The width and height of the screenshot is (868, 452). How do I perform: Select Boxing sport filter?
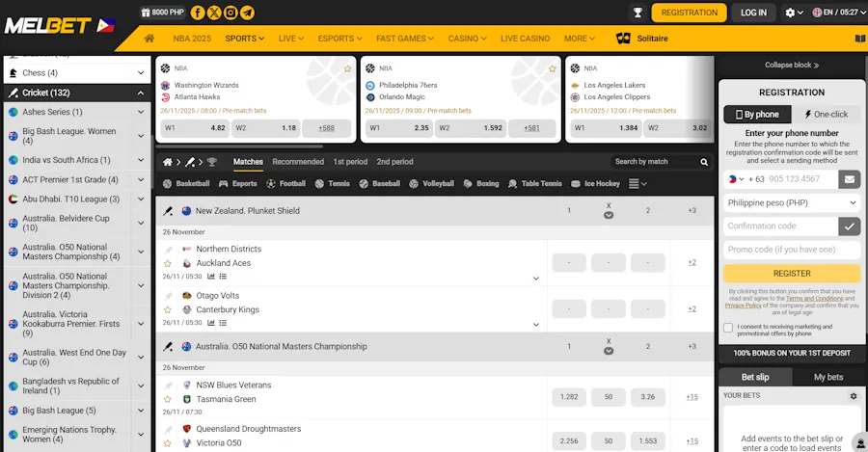(481, 184)
